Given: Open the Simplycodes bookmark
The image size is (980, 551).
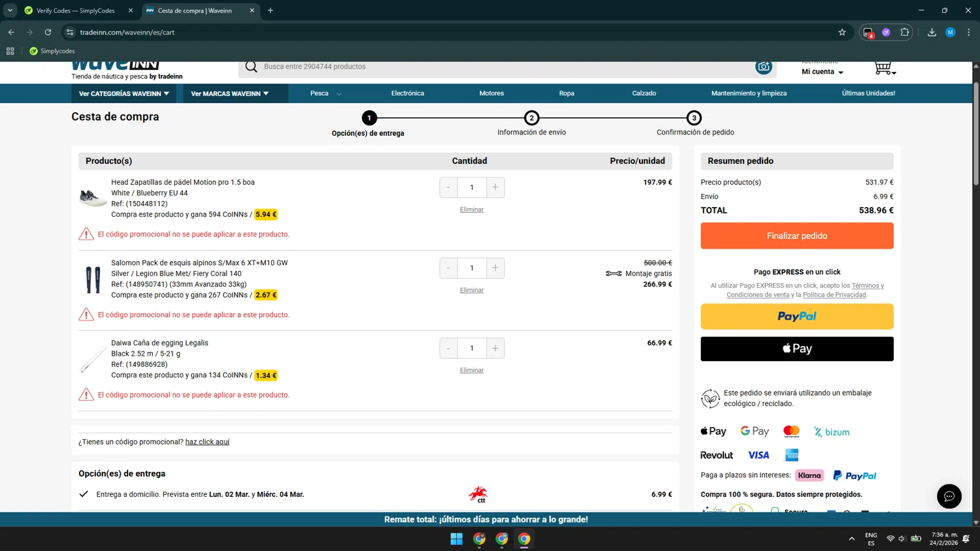Looking at the screenshot, I should [52, 51].
